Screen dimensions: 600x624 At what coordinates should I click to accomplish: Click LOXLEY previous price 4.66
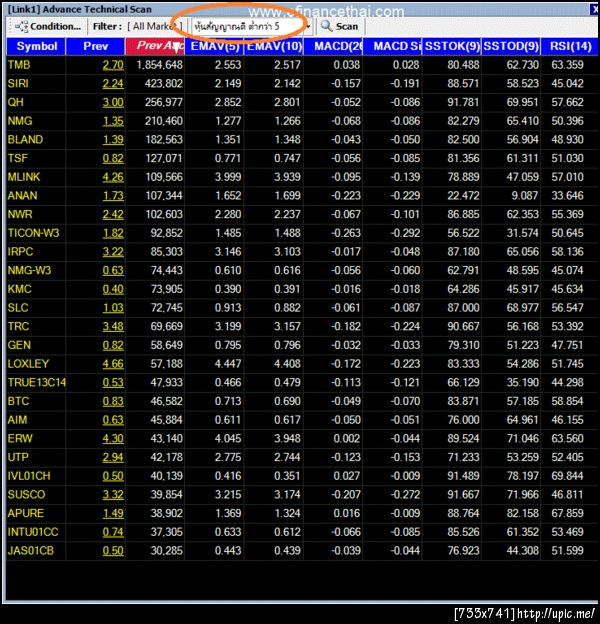coord(113,364)
